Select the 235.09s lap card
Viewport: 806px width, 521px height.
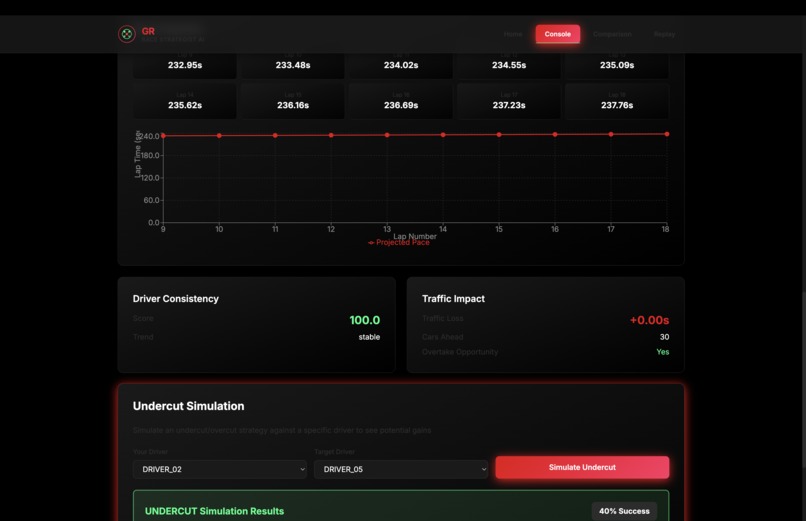point(617,65)
